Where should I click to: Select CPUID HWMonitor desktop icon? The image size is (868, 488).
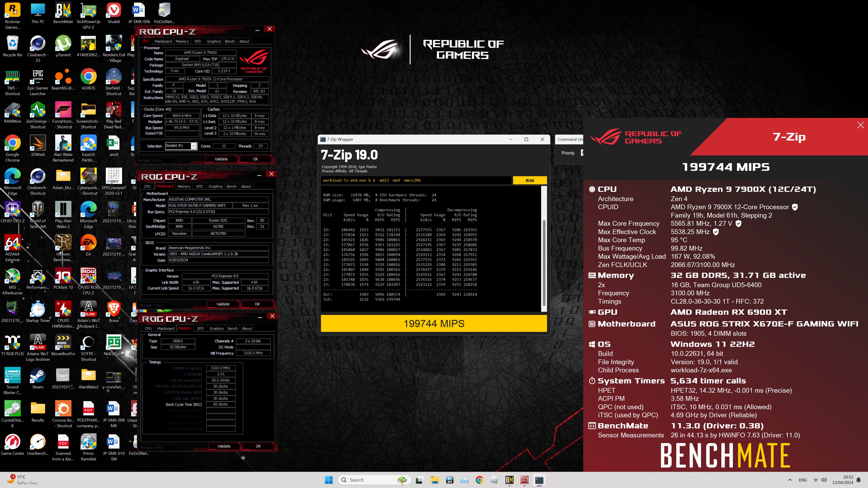[x=63, y=314]
